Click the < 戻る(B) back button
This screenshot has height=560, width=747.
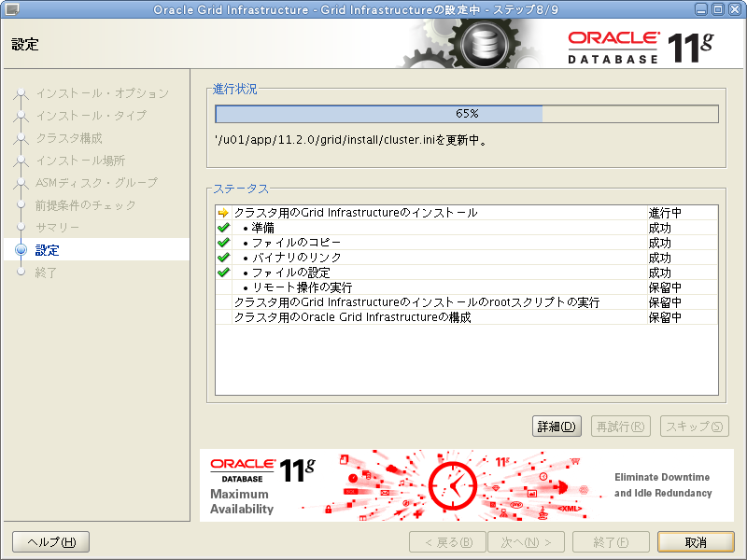coord(448,542)
